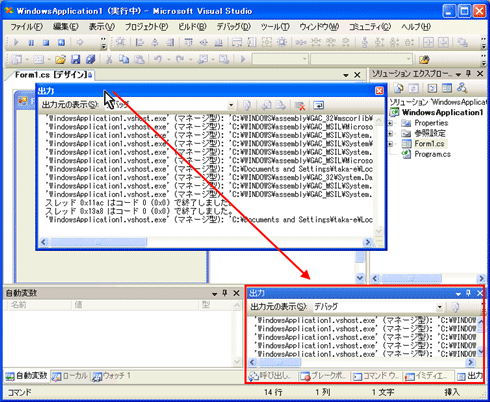Open solution configuration combo box in toolbar
490x402 pixels.
click(280, 60)
